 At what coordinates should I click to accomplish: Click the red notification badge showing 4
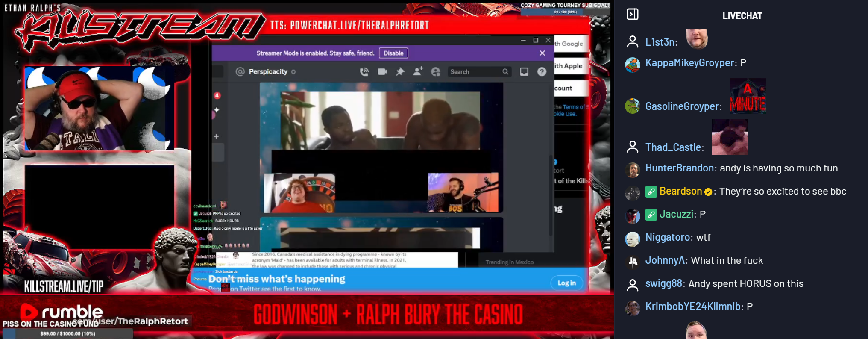[217, 95]
